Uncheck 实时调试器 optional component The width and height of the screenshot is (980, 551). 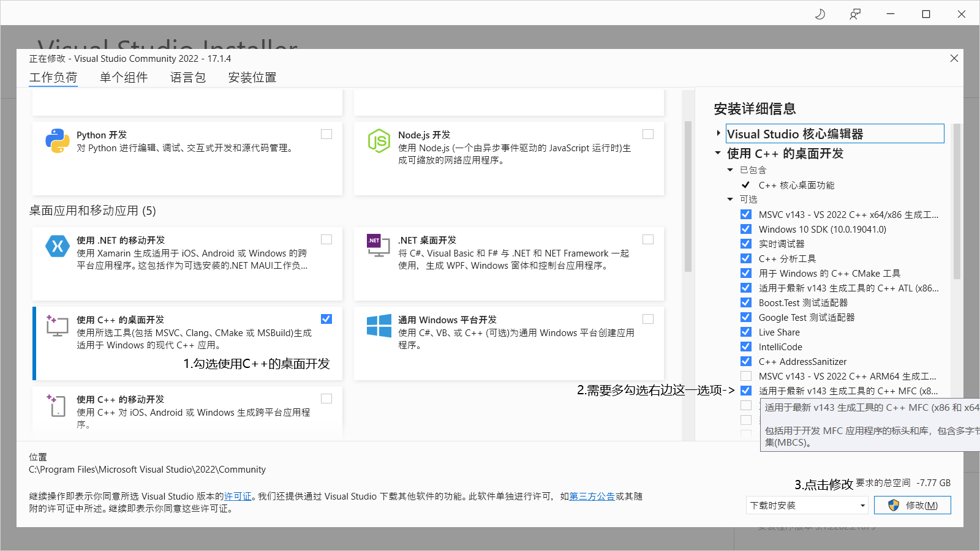click(x=746, y=244)
